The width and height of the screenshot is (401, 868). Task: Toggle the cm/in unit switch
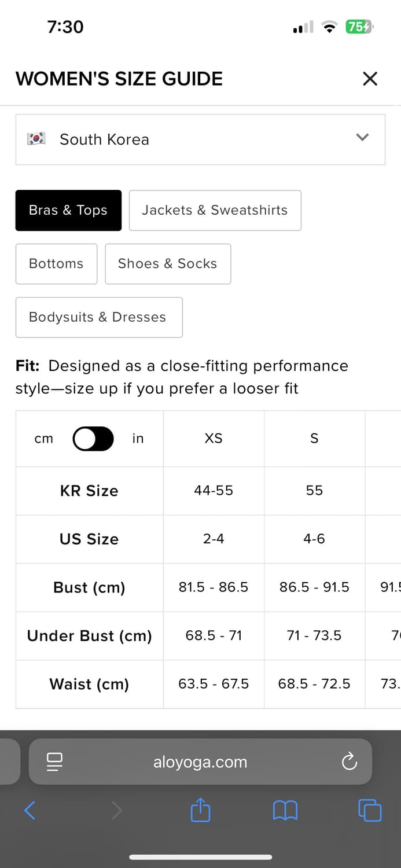pos(93,439)
